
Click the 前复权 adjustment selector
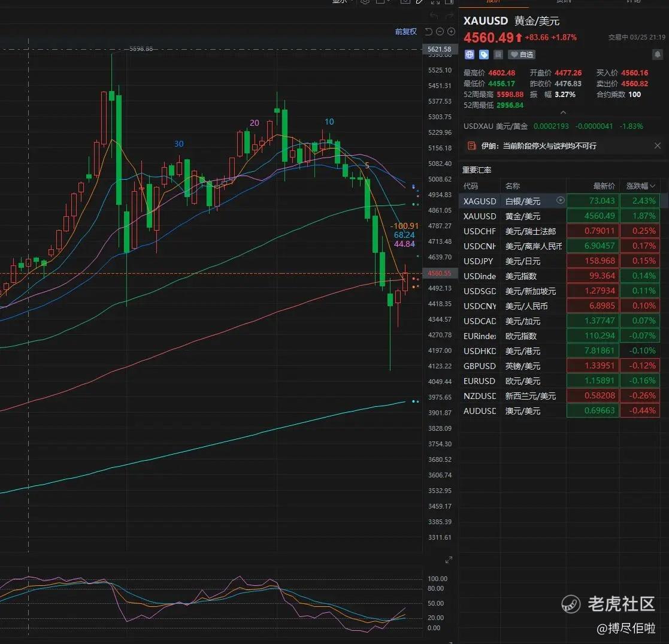405,32
